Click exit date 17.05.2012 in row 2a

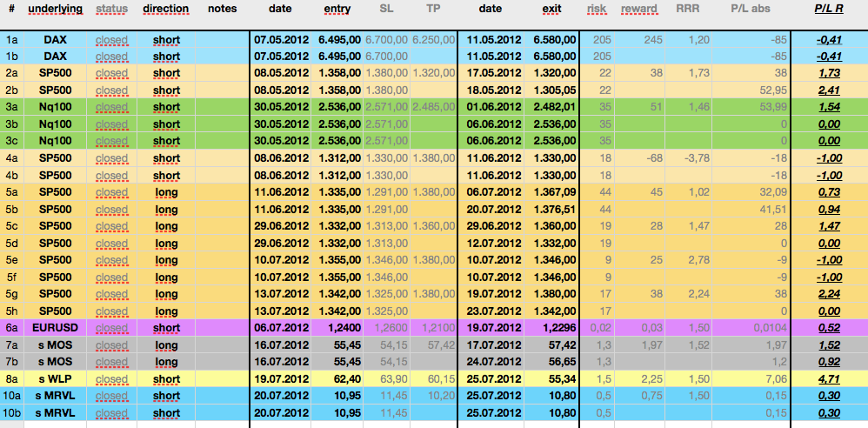click(494, 73)
